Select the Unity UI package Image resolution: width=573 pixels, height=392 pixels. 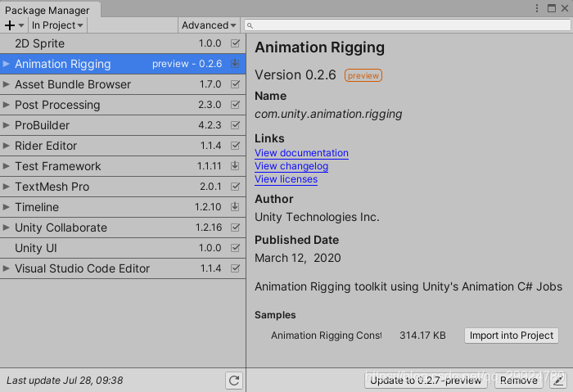[x=123, y=248]
